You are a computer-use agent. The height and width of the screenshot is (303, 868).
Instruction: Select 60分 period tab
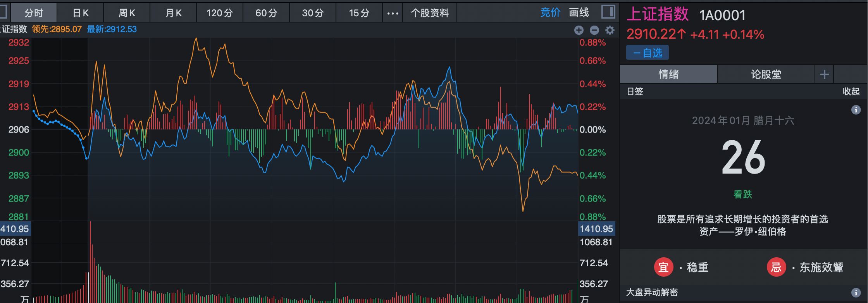267,13
